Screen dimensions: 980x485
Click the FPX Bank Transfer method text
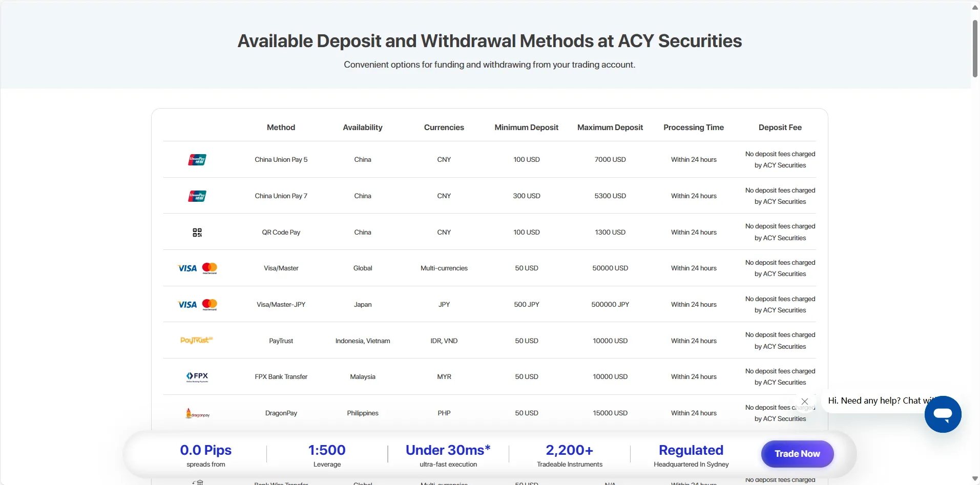(281, 377)
